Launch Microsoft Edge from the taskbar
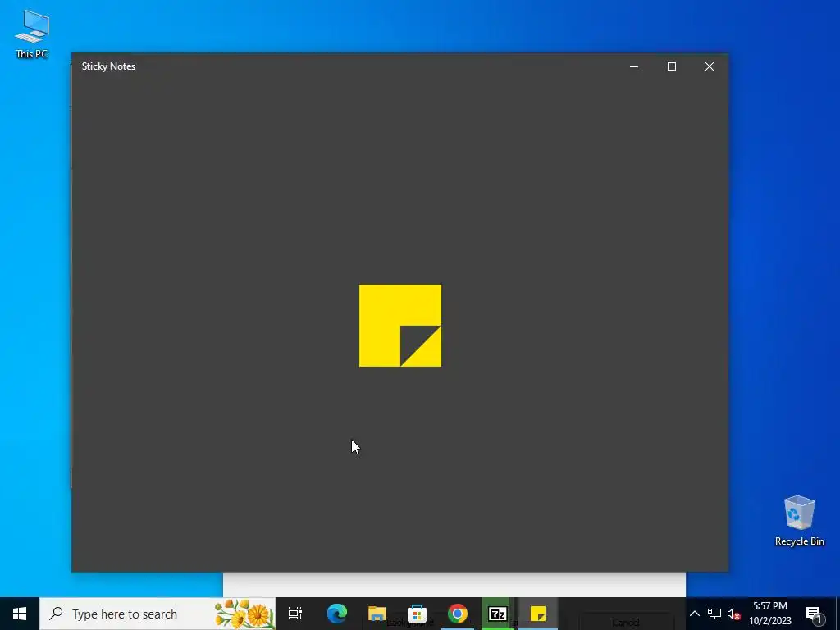This screenshot has width=840, height=630. 337,614
